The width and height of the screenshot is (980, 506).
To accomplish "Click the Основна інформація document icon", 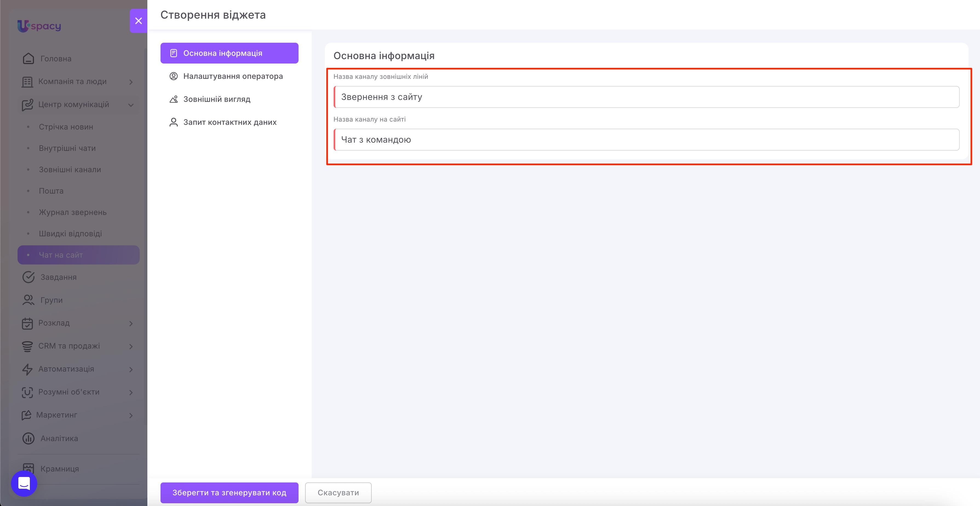I will [173, 53].
